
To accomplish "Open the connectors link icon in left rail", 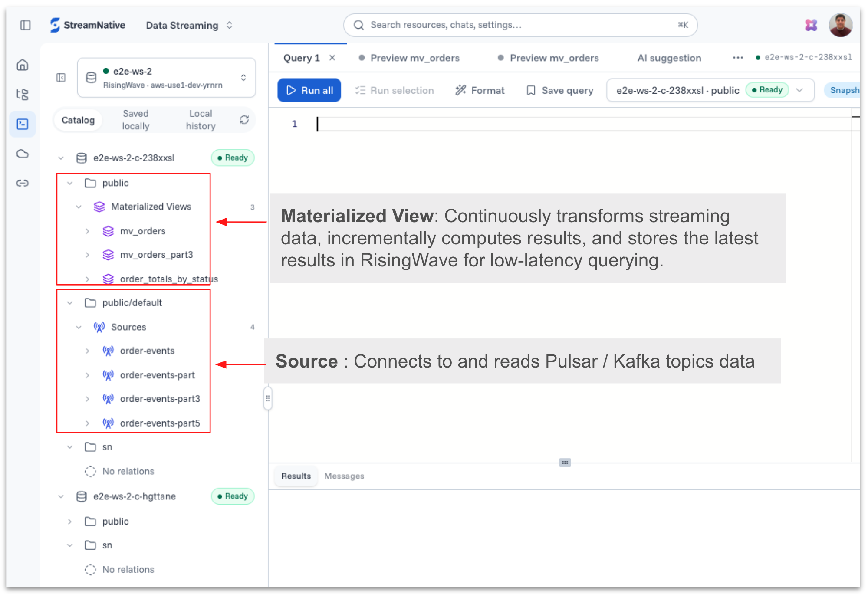I will click(23, 183).
